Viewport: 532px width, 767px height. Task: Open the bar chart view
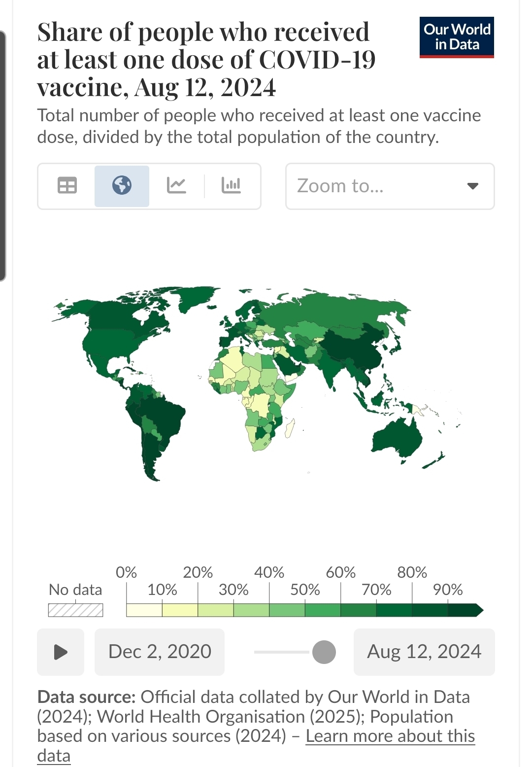[x=231, y=186]
